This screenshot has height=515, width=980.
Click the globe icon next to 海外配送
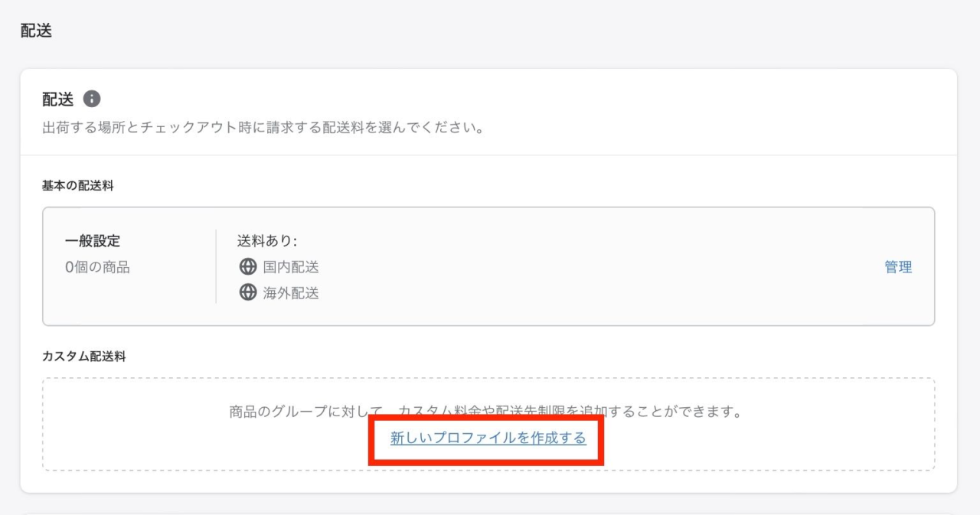pyautogui.click(x=247, y=292)
